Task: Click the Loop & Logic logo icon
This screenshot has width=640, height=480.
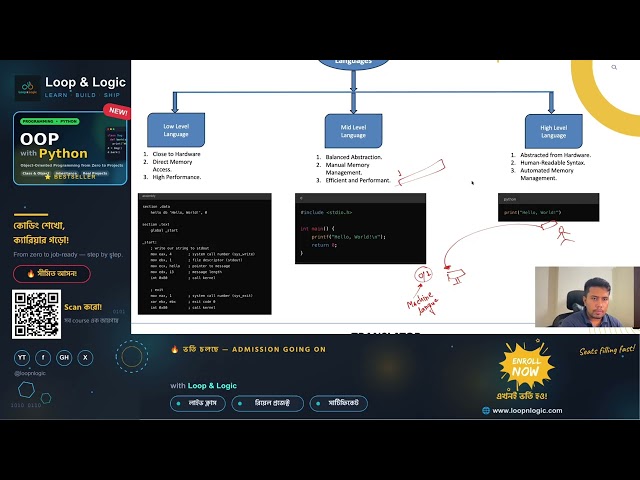Action: 27,87
